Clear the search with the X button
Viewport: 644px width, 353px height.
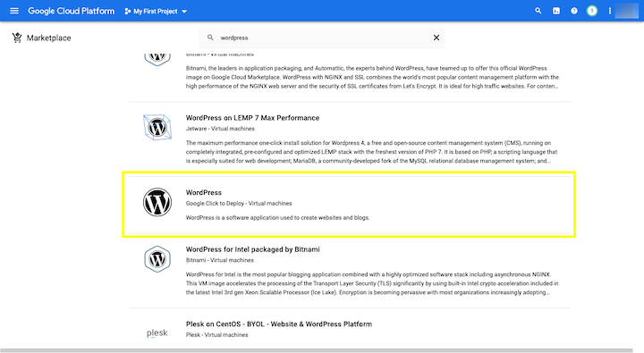[436, 38]
